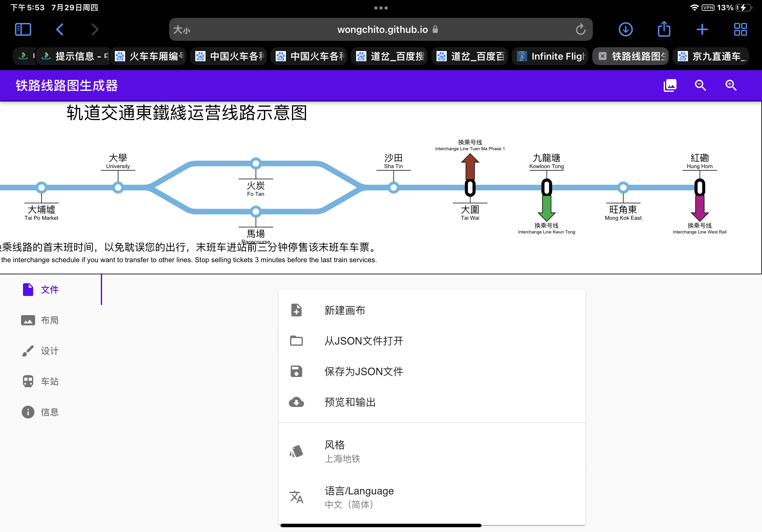
Task: Select the 设计 design brush panel
Action: 49,351
